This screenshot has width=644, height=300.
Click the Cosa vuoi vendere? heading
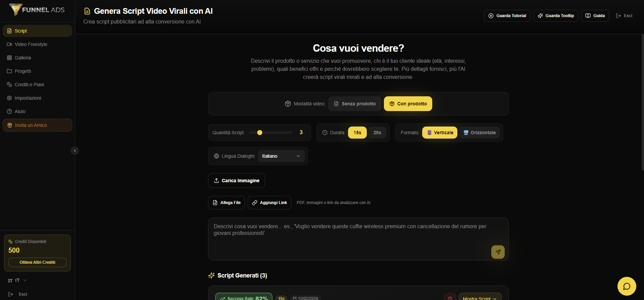tap(358, 48)
